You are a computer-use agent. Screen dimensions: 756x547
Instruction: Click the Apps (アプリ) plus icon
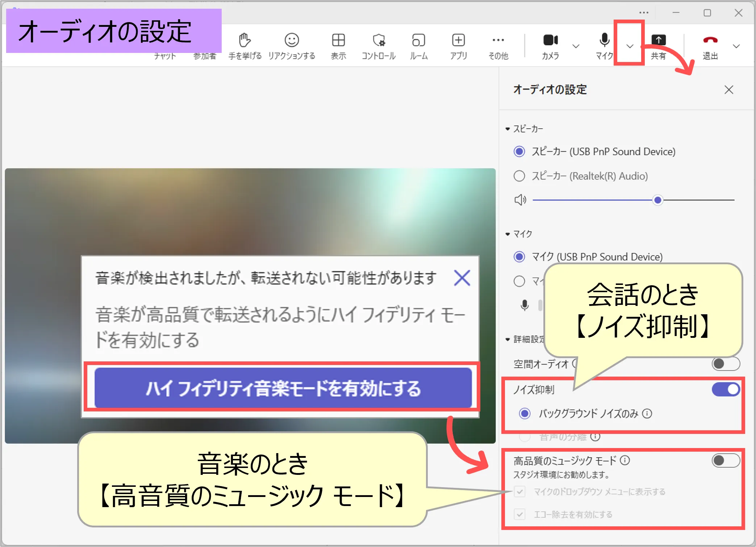tap(458, 40)
